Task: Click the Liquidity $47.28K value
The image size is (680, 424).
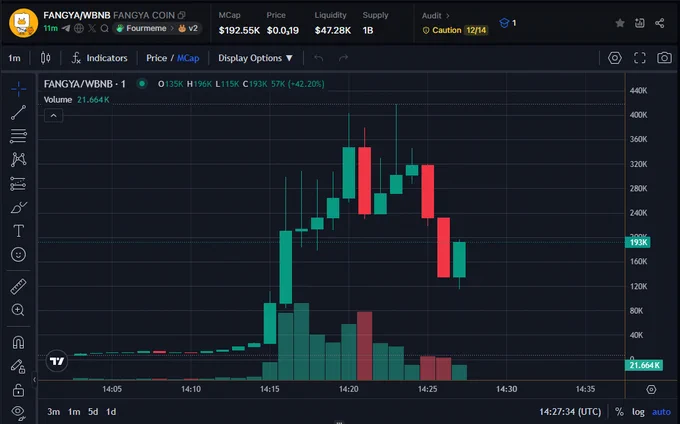Action: click(x=333, y=30)
